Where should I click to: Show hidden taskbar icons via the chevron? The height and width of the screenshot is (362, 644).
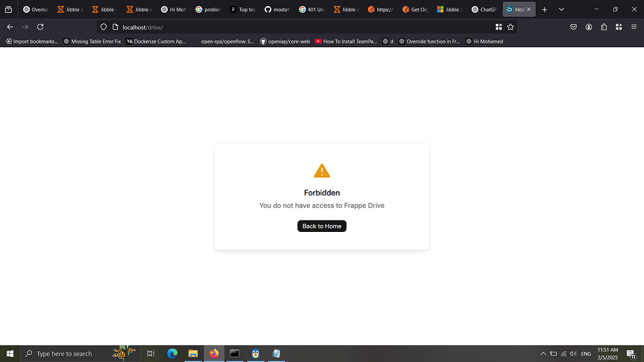coord(543,353)
